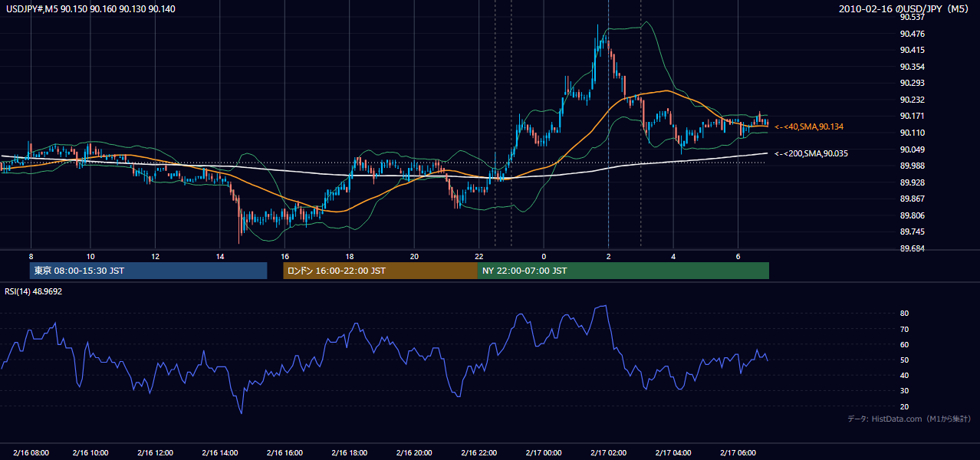This screenshot has height=460, width=980.
Task: Click the 2/16 08:00 date label
Action: pos(31,452)
